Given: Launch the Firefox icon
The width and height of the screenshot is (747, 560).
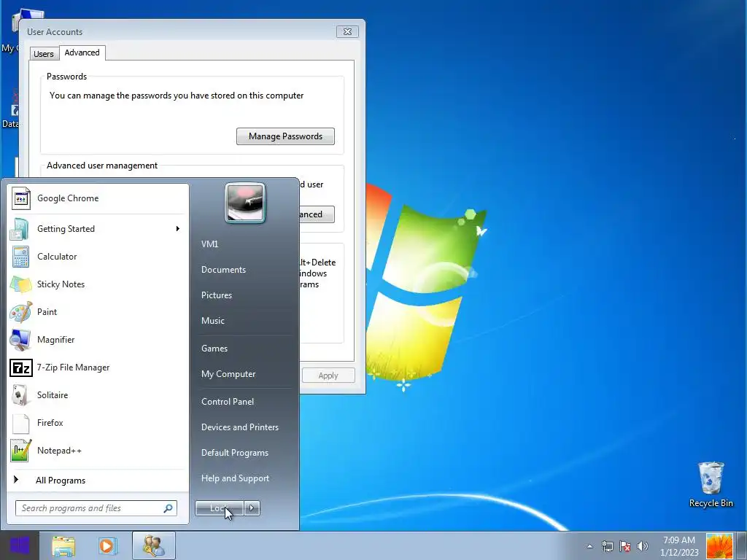Looking at the screenshot, I should [x=20, y=423].
